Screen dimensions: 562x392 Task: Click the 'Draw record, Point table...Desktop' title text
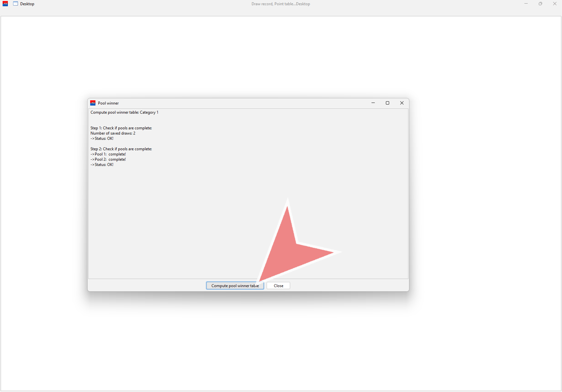[281, 4]
